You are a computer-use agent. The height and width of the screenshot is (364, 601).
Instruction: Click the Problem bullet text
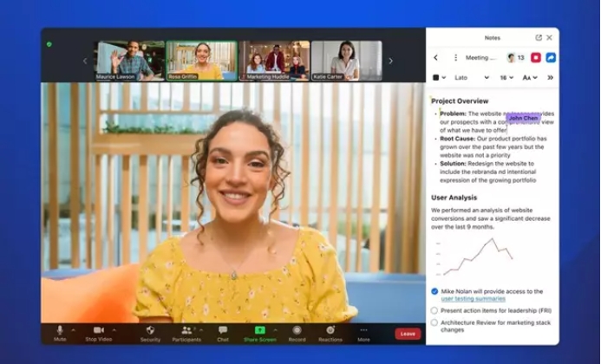497,122
